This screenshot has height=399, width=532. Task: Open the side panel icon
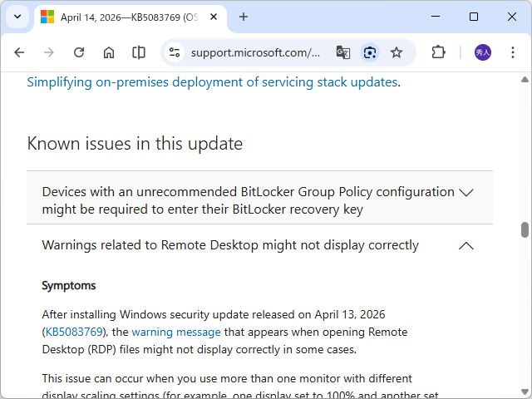pyautogui.click(x=139, y=52)
